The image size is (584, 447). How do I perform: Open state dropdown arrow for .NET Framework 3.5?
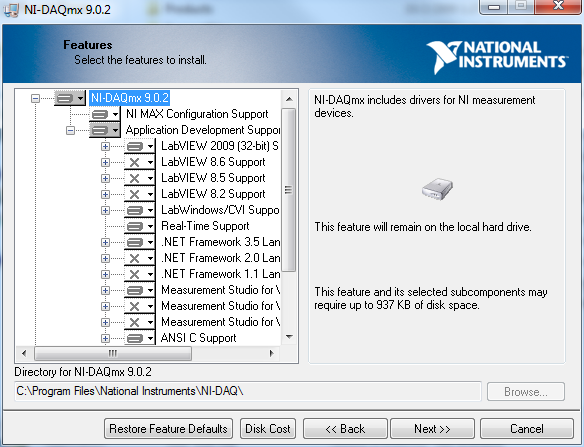click(150, 242)
